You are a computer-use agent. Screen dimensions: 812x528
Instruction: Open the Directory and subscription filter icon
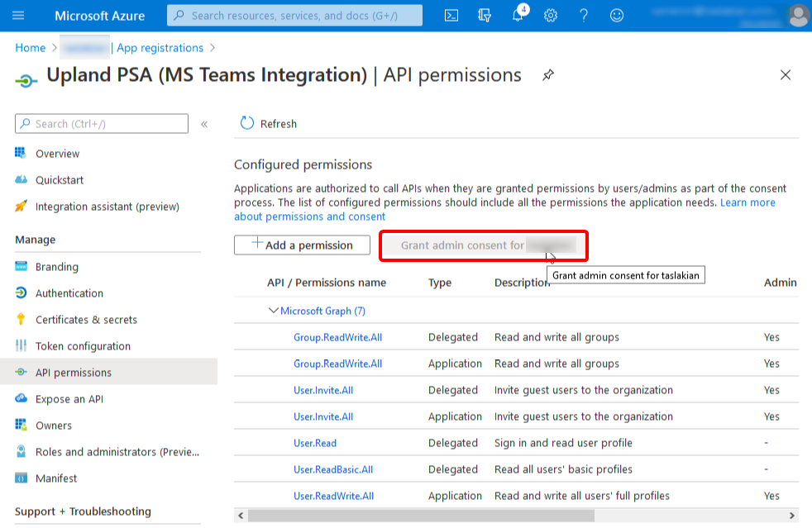pyautogui.click(x=485, y=16)
